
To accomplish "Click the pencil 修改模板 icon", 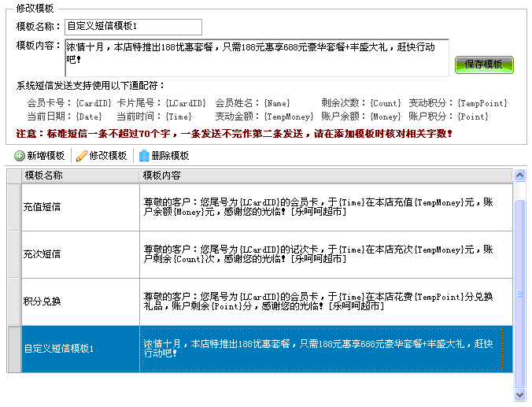I will pyautogui.click(x=82, y=156).
